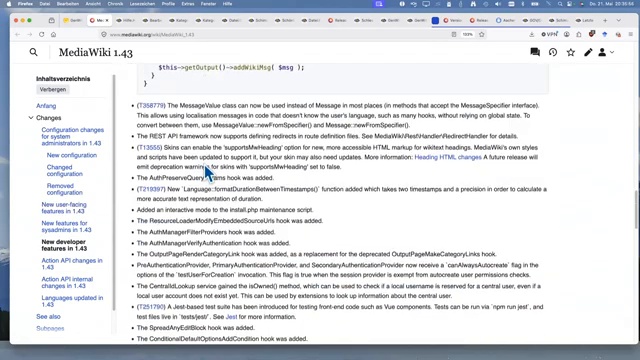The width and height of the screenshot is (640, 360).
Task: Open Bluetooth status in menu bar
Action: pyautogui.click(x=523, y=4)
